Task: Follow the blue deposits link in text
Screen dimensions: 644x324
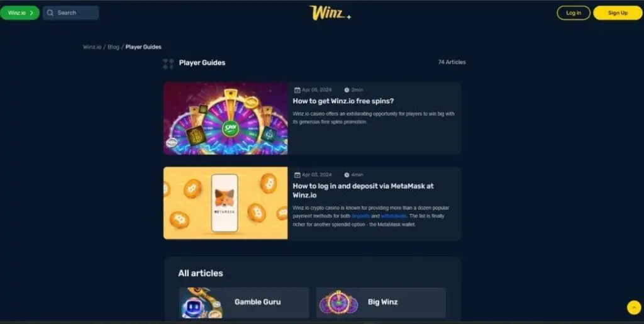Action: pos(360,216)
